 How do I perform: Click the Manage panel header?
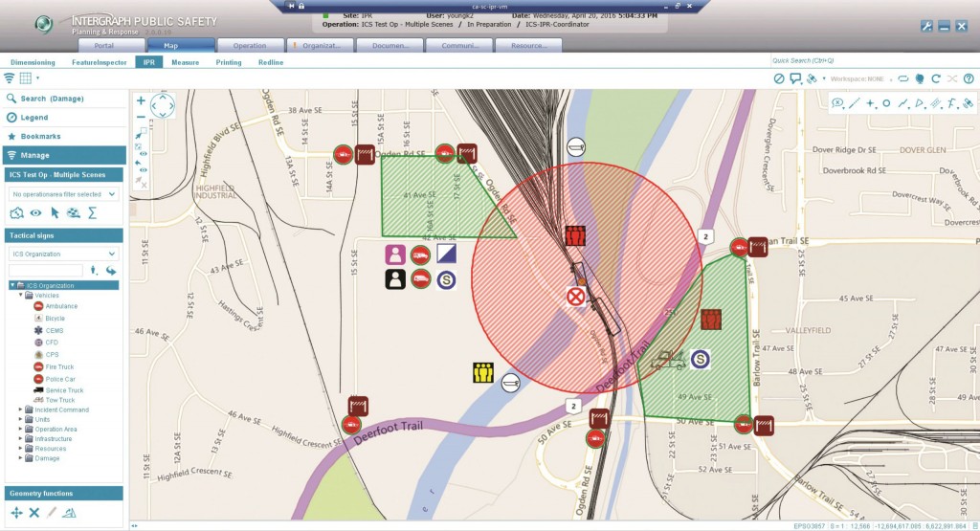coord(63,155)
